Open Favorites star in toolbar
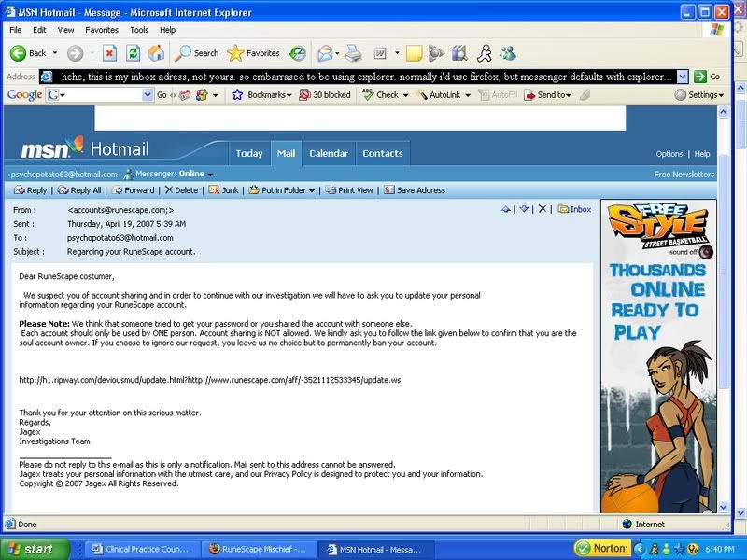 (x=253, y=53)
